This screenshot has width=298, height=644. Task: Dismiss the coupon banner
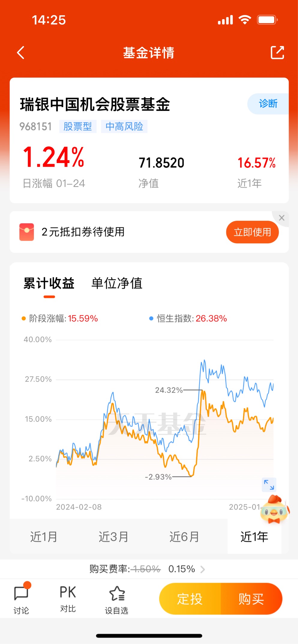pyautogui.click(x=281, y=218)
